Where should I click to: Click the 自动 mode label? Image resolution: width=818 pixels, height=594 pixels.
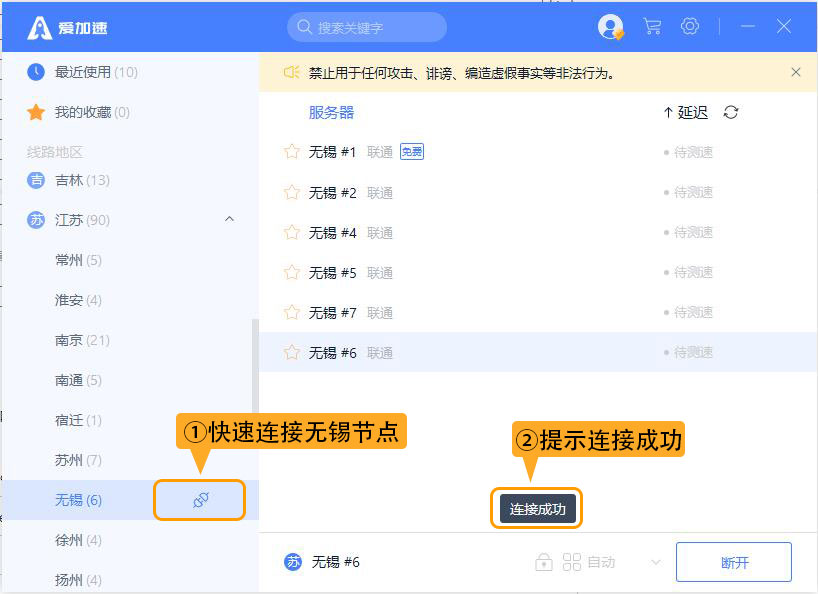point(601,562)
